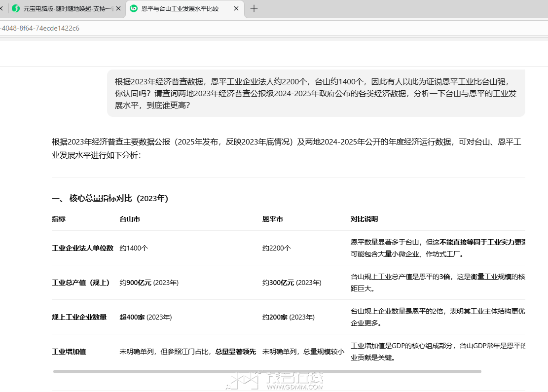Screen dimensions: 548x392
Task: Click favicon of the 恩平与台山 comparison tab
Action: (134, 8)
